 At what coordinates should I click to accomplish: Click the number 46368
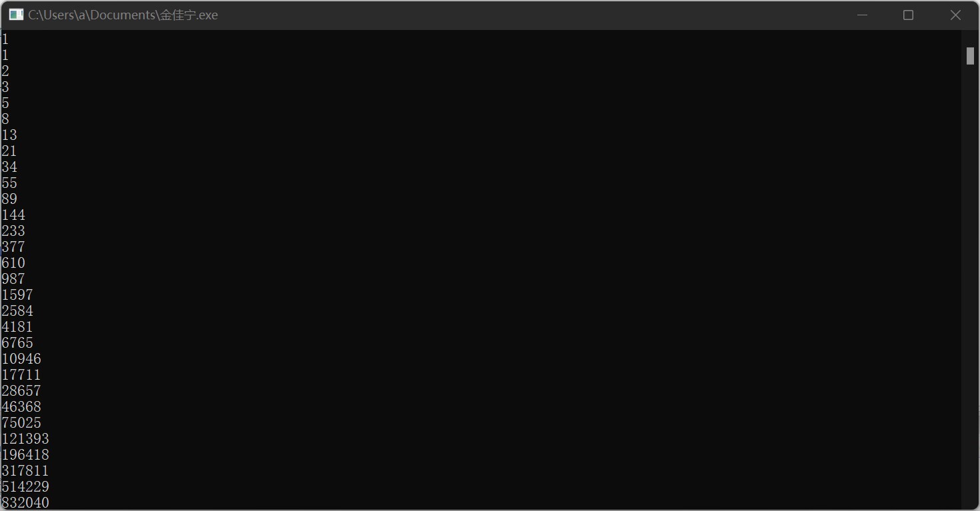tap(21, 406)
